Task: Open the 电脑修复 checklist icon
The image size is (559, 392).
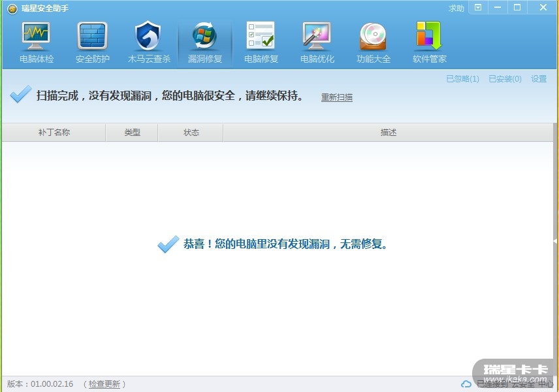Action: point(261,35)
